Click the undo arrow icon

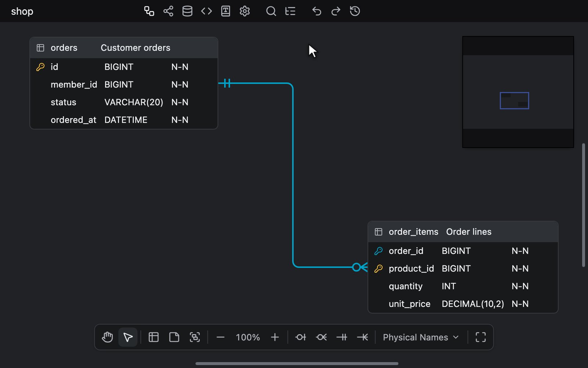coord(316,11)
